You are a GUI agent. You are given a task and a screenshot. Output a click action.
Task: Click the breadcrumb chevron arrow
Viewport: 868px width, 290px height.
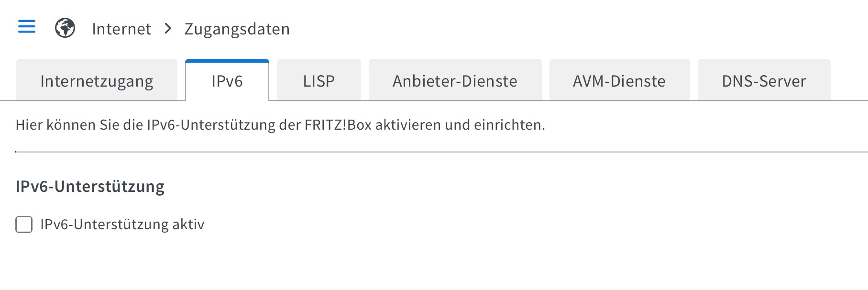click(168, 29)
